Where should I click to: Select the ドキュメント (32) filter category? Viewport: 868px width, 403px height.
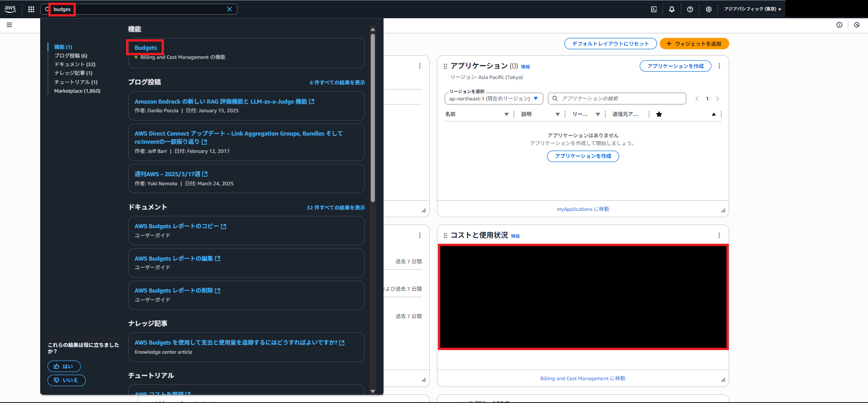[x=74, y=64]
